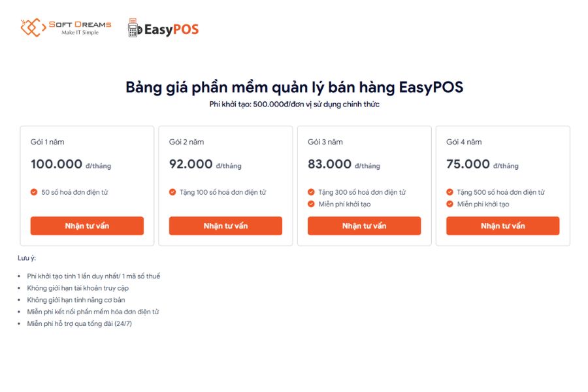Viewport: 588px width, 392px height.
Task: Click the check icon beside 'Miễn phí khởi tạo' in Gói 4 năm
Action: pos(450,203)
